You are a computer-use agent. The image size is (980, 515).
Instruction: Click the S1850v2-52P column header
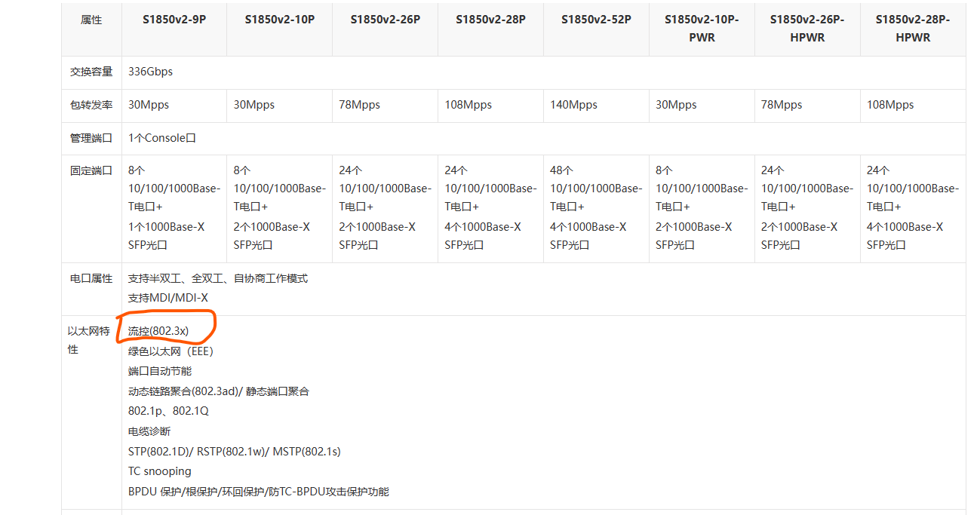point(596,20)
